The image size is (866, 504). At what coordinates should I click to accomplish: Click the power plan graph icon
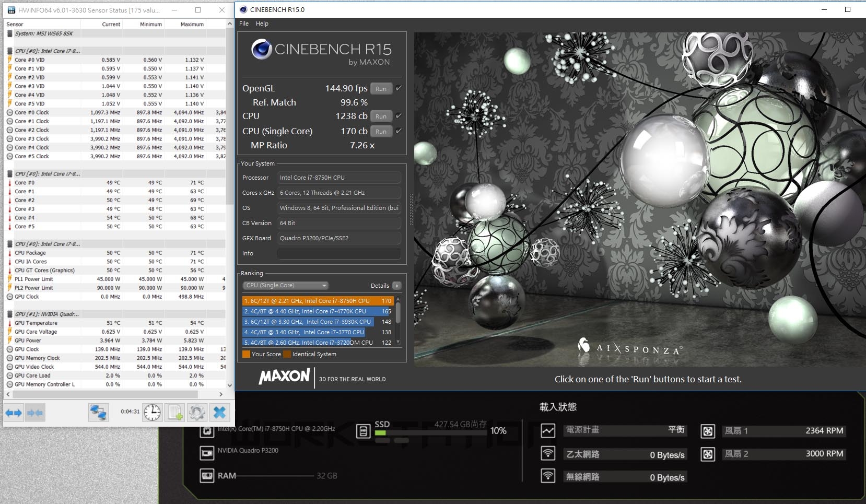pyautogui.click(x=548, y=431)
